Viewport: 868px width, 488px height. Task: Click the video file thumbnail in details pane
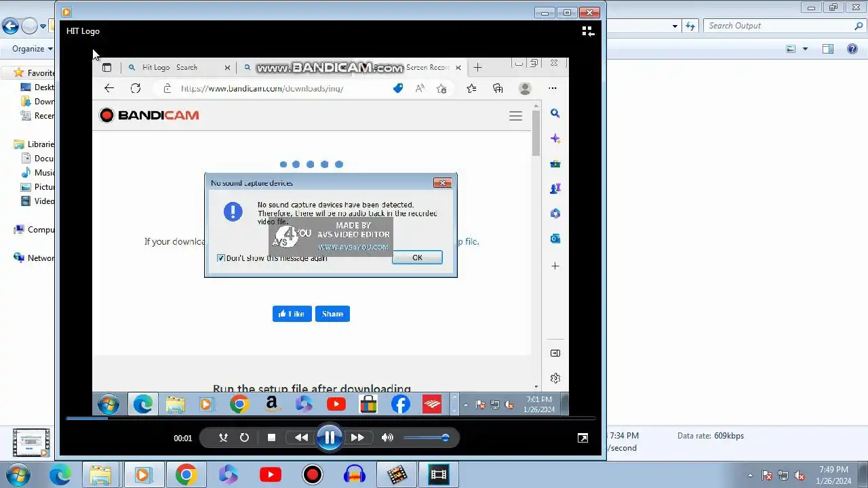click(31, 443)
